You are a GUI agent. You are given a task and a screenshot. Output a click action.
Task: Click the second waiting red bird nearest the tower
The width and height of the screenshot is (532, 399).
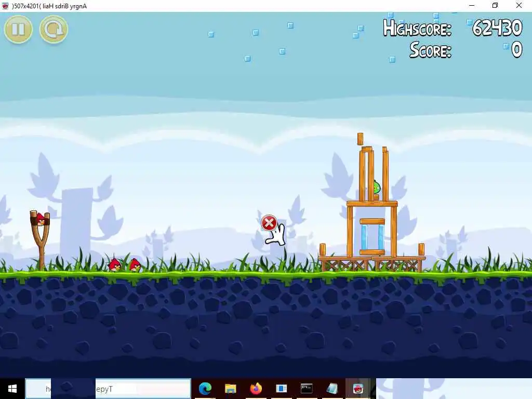tap(135, 264)
